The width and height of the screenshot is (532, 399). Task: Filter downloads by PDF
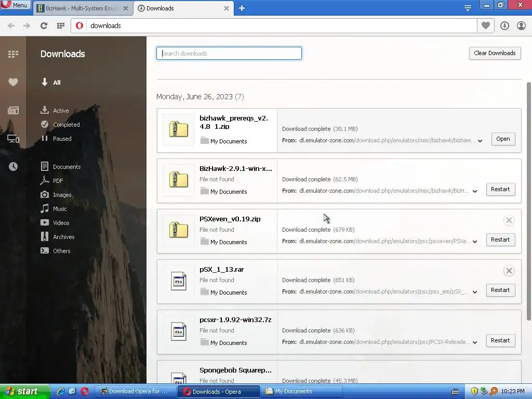51,180
